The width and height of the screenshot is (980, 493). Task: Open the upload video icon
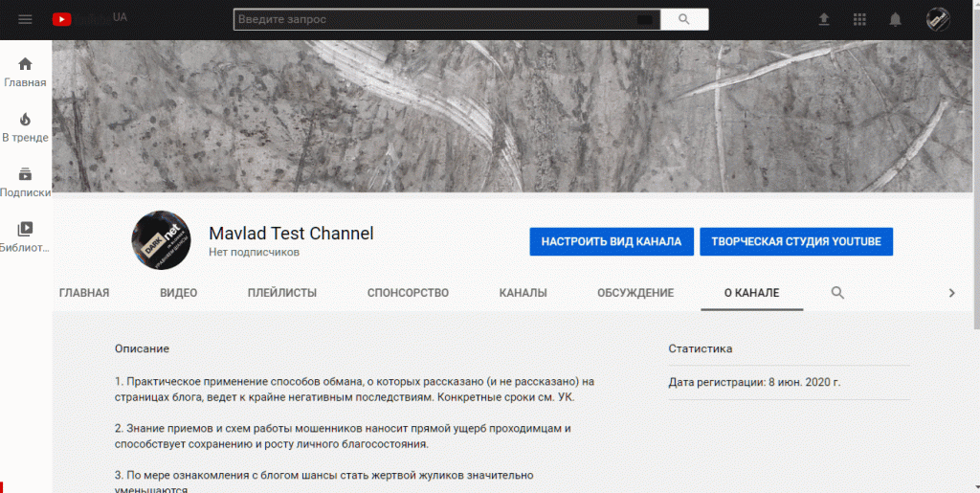(824, 19)
